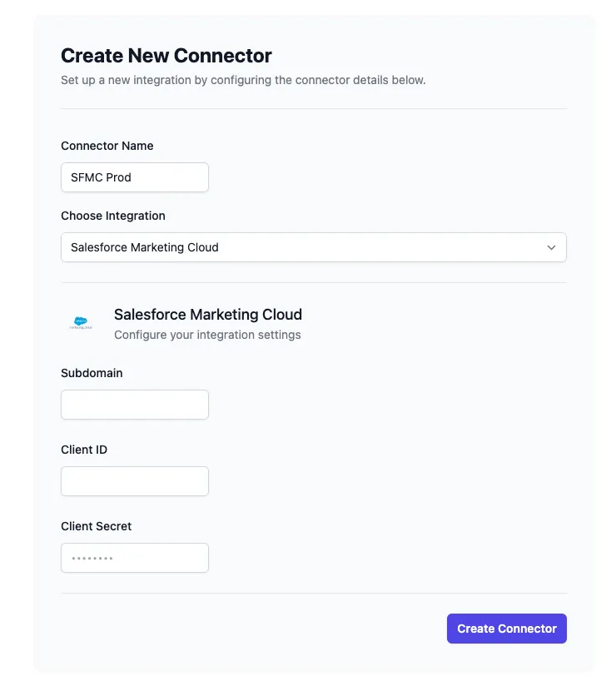Click the chevron arrow on the integration selector
The width and height of the screenshot is (616, 696).
point(551,247)
